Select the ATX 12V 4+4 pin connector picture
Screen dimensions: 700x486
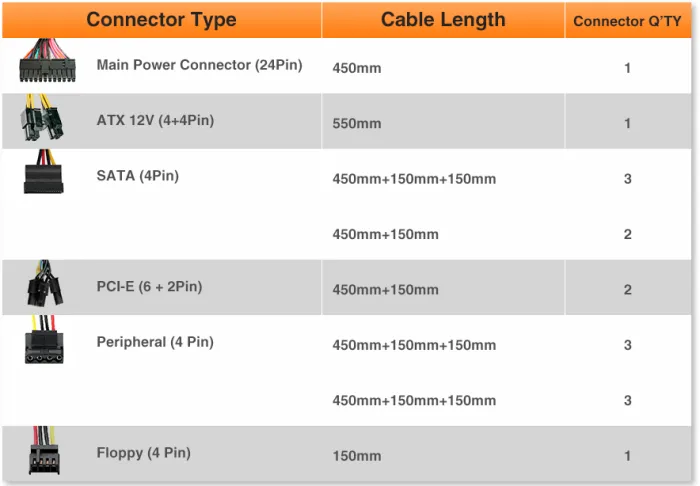(x=42, y=122)
